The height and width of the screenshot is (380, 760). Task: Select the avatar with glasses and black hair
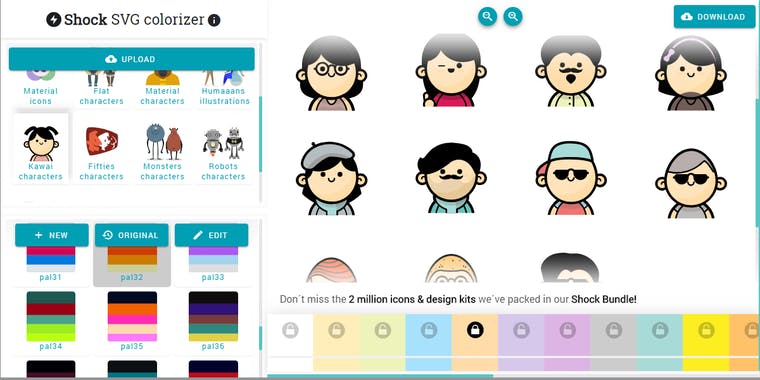pyautogui.click(x=331, y=73)
